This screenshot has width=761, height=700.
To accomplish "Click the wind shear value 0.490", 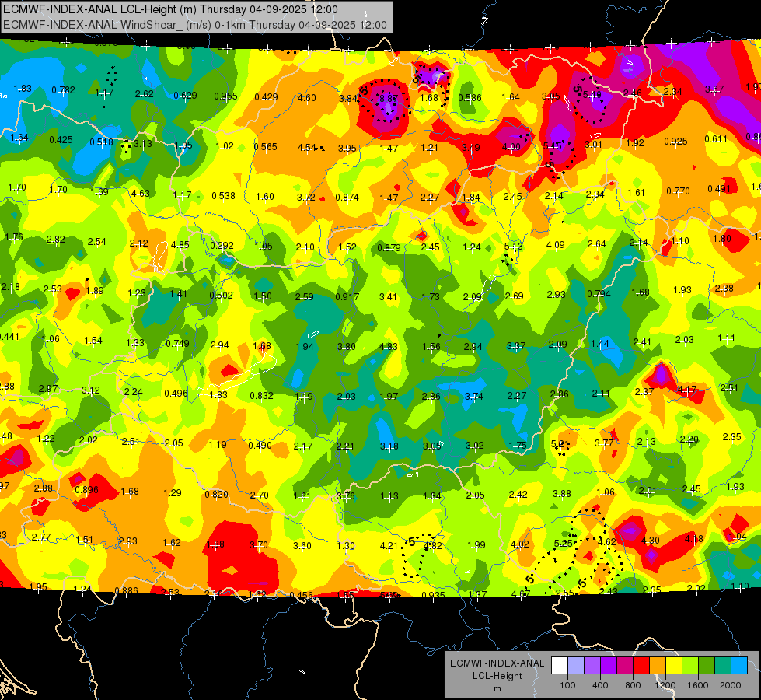I will click(x=260, y=446).
